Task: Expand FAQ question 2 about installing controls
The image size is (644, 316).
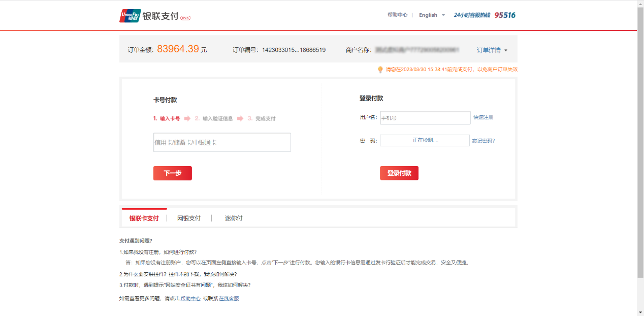Action: click(x=178, y=274)
